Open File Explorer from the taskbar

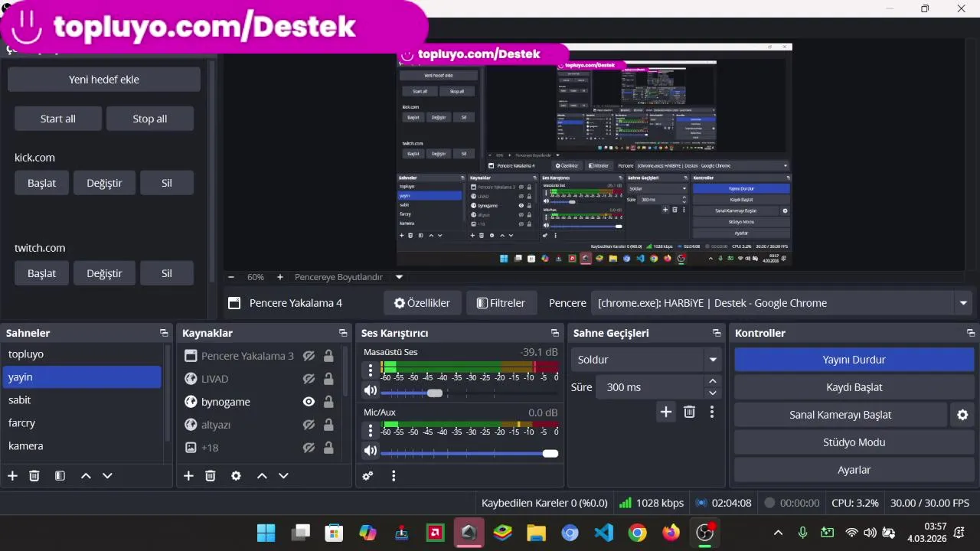point(536,533)
